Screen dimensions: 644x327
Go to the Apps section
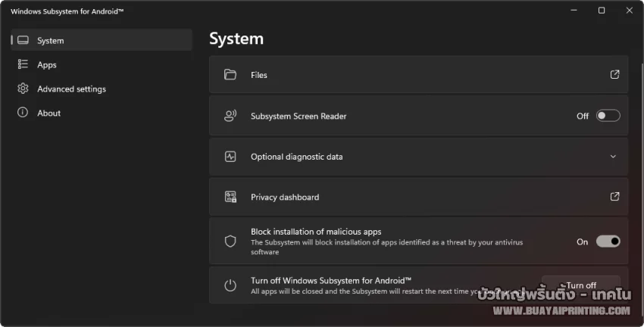click(x=47, y=65)
